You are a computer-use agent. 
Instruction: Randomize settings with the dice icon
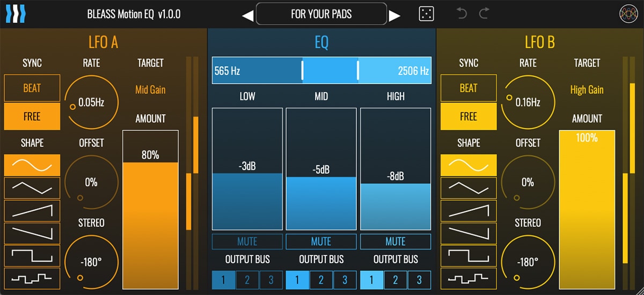click(x=426, y=14)
